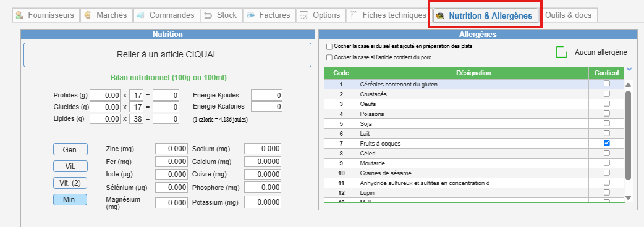This screenshot has height=227, width=644.
Task: Click the Phosphore (mg) field
Action: pos(263,188)
